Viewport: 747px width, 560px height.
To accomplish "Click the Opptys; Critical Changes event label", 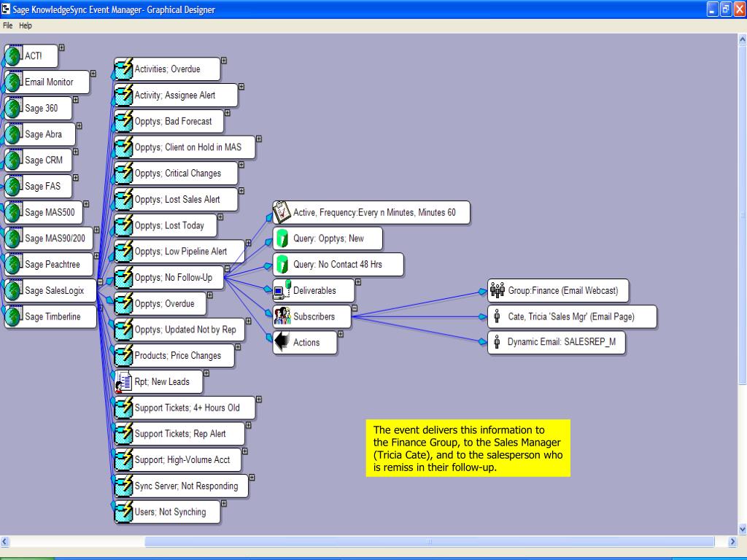I will pyautogui.click(x=178, y=174).
